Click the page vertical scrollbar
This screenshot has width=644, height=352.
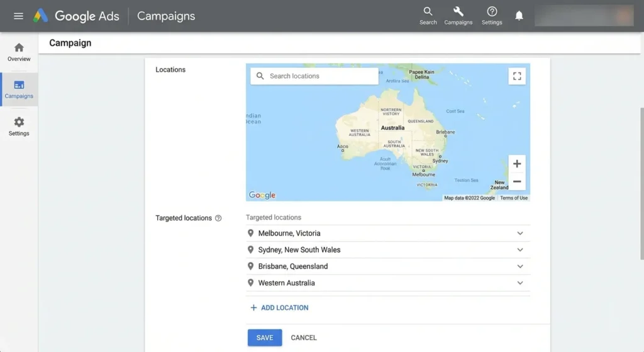coord(641,183)
